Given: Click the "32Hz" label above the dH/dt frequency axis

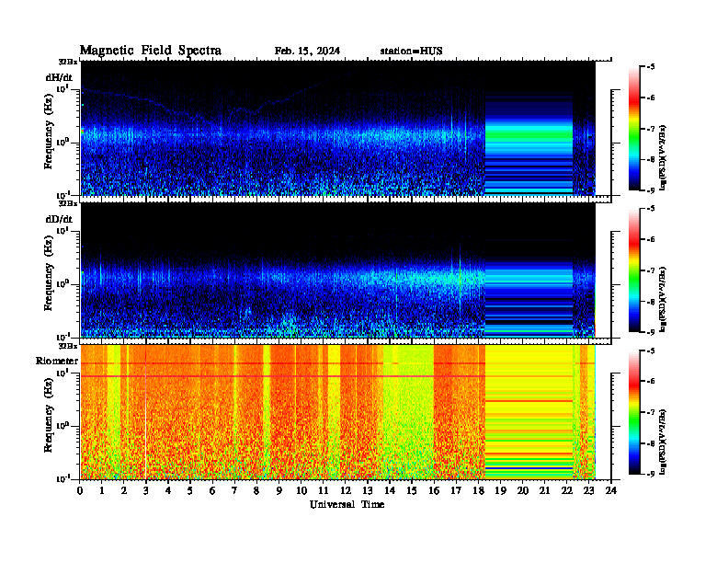Looking at the screenshot, I should pos(68,62).
